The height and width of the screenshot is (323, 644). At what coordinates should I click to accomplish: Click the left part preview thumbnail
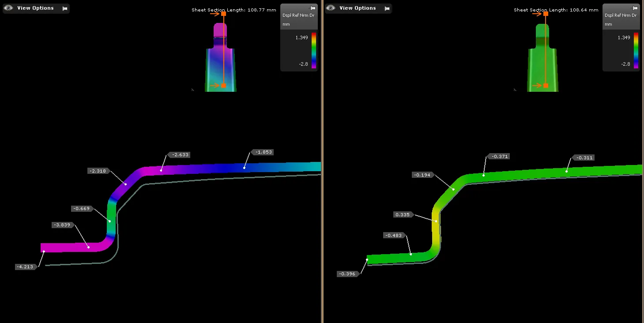220,57
